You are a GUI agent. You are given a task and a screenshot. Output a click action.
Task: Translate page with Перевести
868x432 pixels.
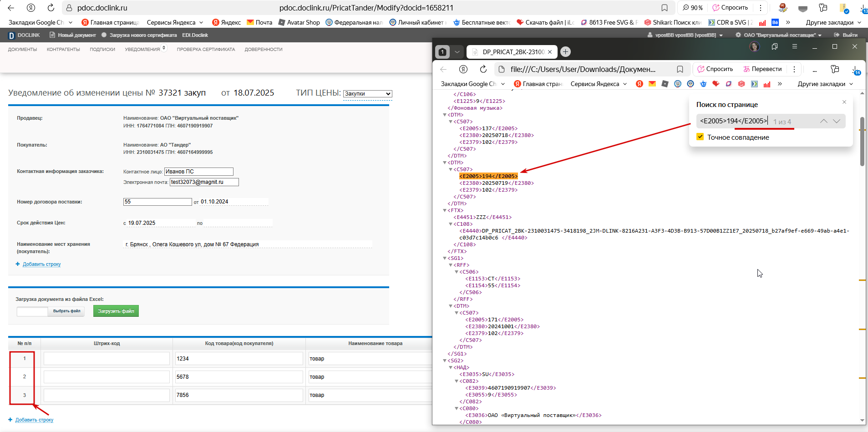[x=762, y=69]
